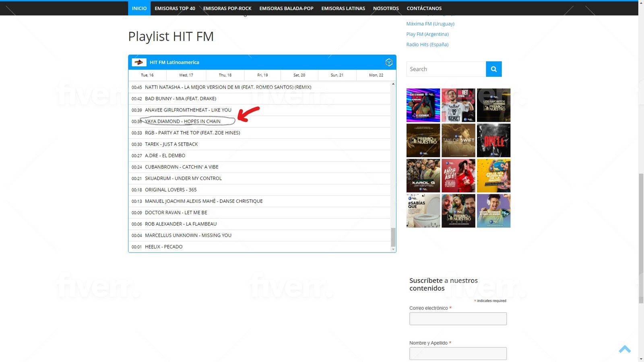Select the Tue, 16 day tab
This screenshot has height=362, width=644.
147,75
